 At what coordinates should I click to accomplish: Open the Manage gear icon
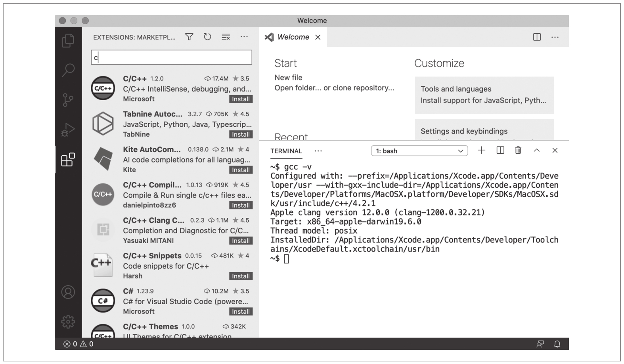68,322
